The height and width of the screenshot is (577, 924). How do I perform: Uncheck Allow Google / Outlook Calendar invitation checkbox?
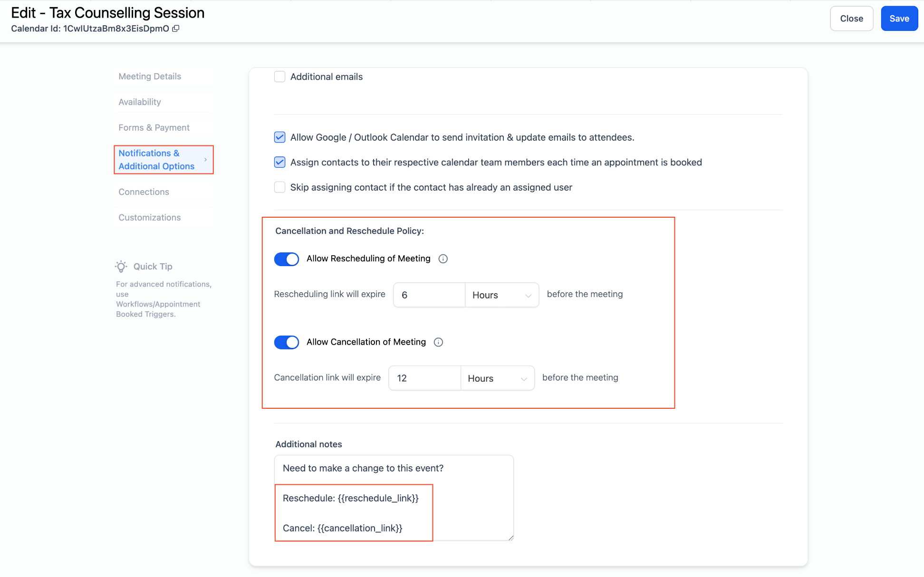pyautogui.click(x=279, y=137)
